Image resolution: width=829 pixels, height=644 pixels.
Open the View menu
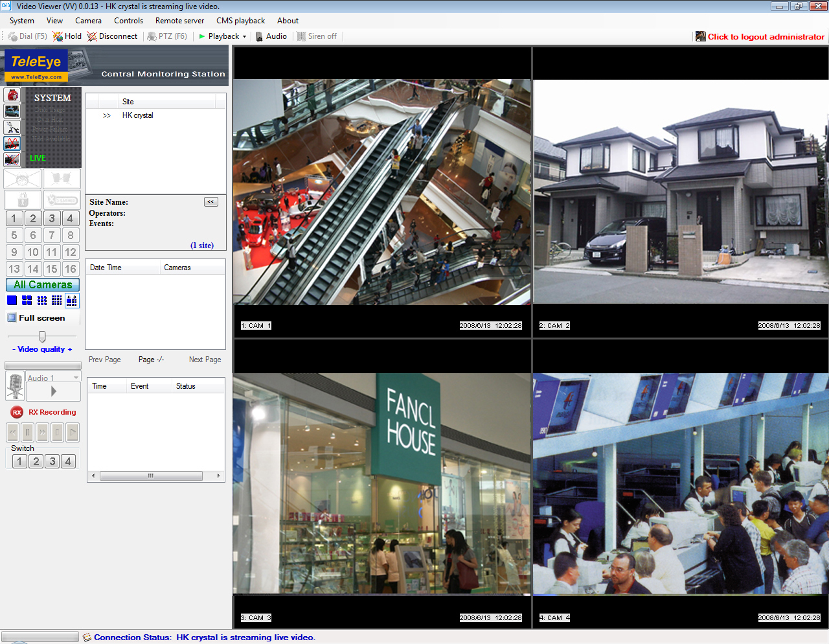click(x=55, y=21)
